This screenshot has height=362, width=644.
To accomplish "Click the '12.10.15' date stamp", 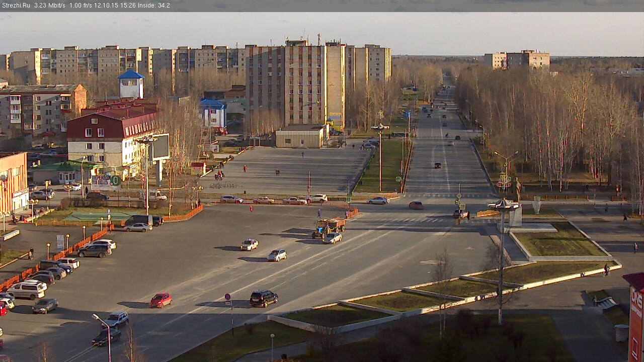I will click(106, 6).
